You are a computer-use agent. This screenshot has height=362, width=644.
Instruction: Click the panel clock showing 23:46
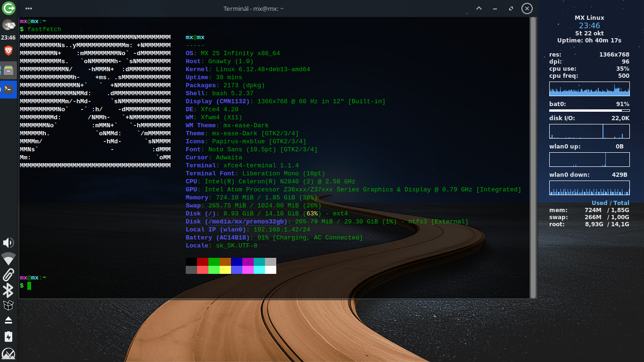[x=8, y=38]
